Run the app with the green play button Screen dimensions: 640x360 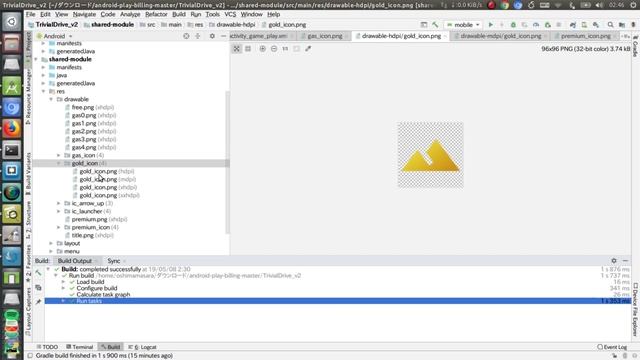[491, 25]
